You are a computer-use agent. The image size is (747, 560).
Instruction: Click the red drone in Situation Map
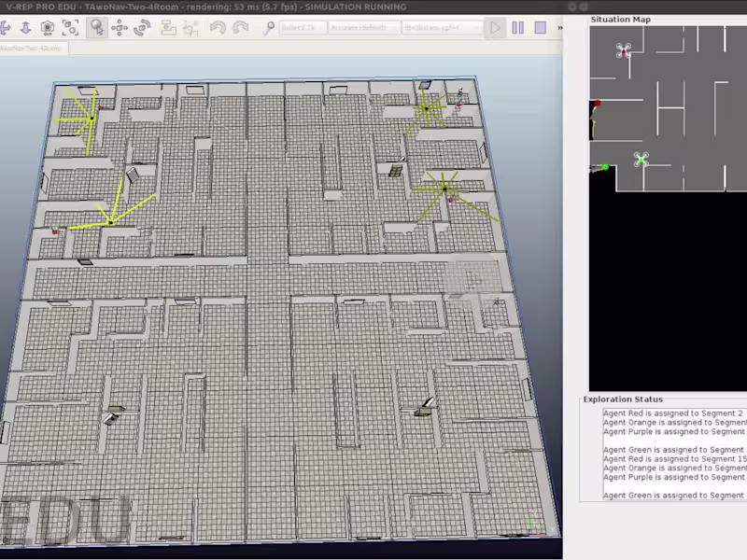coord(624,50)
